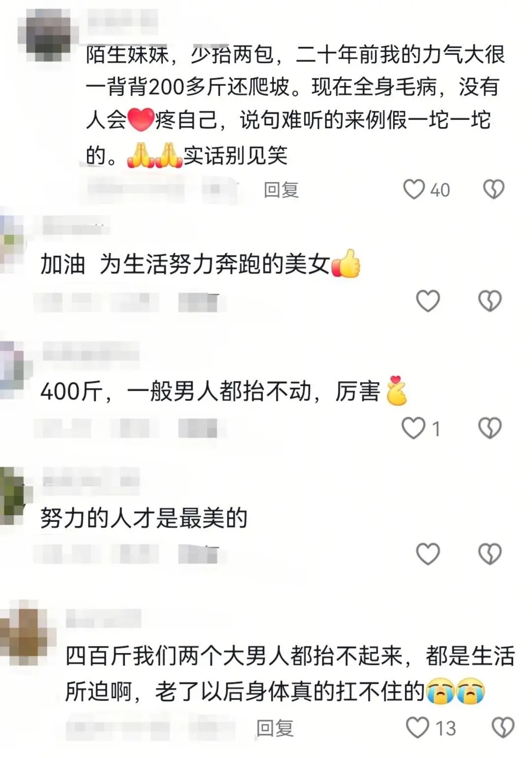Like the 努力的人才是最美的 comment
532x758 pixels.
428,554
